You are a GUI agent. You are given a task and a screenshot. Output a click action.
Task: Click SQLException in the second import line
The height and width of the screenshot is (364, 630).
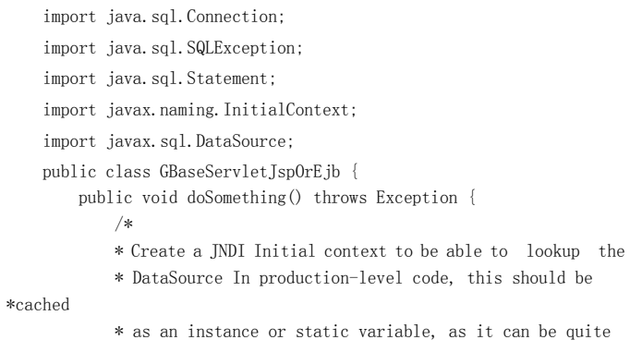click(x=241, y=48)
